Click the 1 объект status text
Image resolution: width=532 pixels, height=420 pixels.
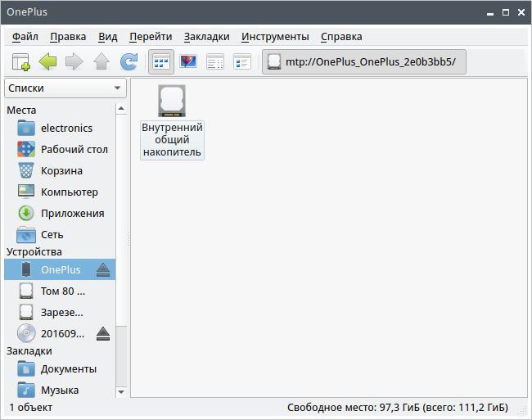tap(31, 408)
